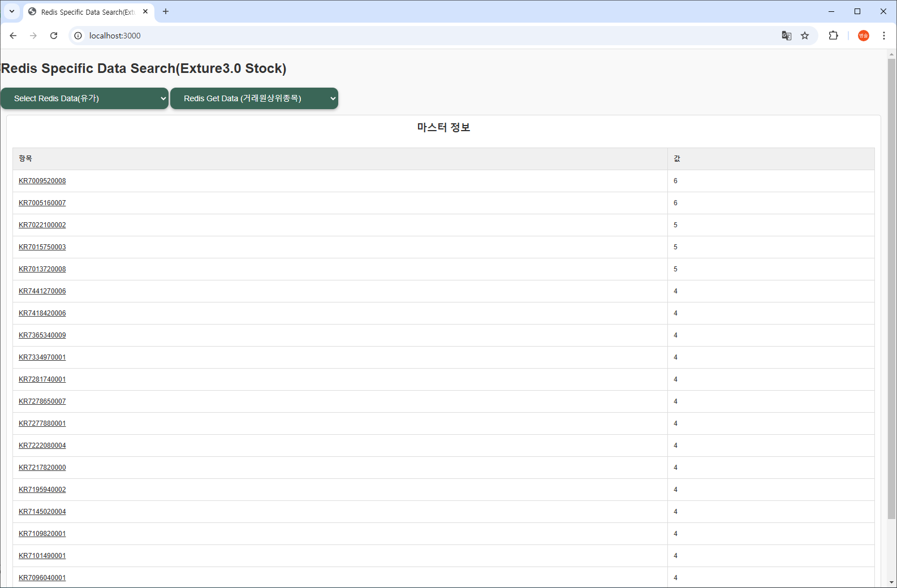Open the KR7101490001 link

pos(42,556)
